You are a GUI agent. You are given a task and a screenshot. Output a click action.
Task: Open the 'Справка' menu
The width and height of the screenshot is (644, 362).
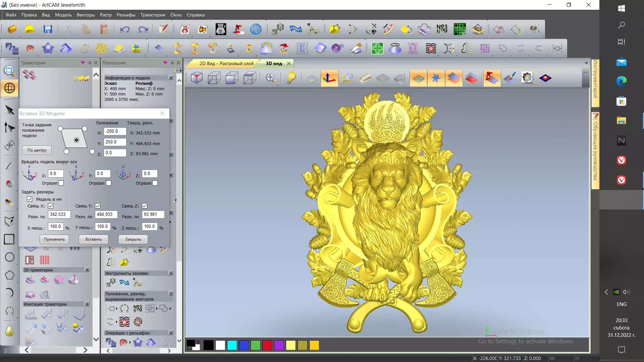pyautogui.click(x=196, y=15)
